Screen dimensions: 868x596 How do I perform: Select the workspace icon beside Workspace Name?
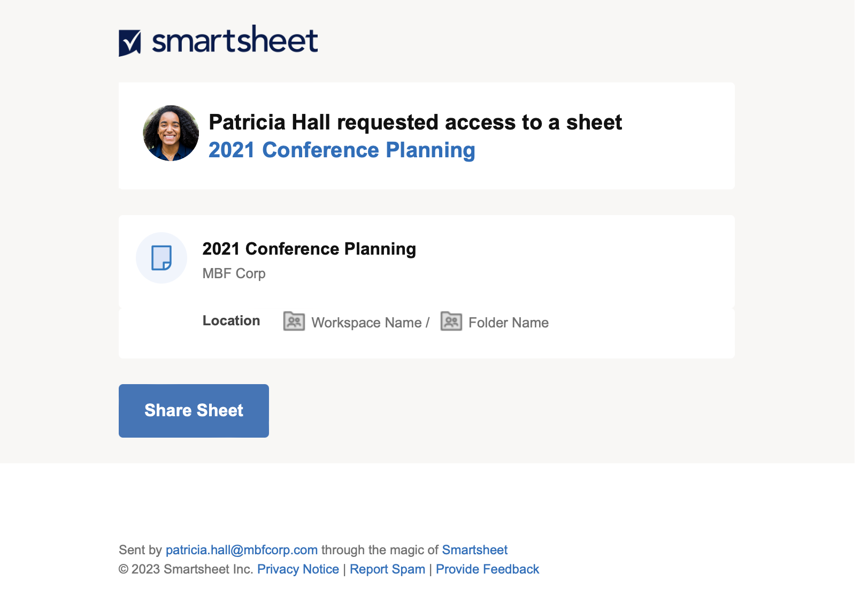pos(293,322)
